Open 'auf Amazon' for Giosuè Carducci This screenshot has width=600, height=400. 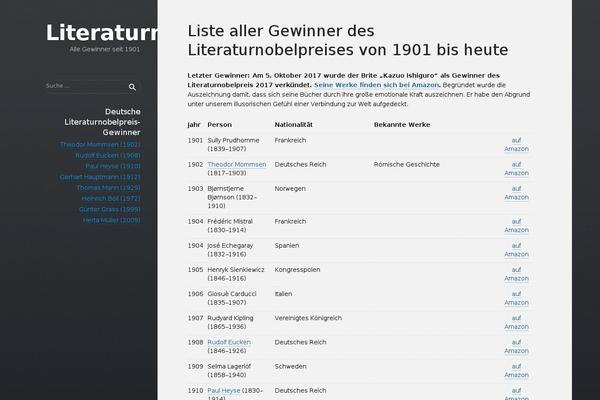[516, 298]
